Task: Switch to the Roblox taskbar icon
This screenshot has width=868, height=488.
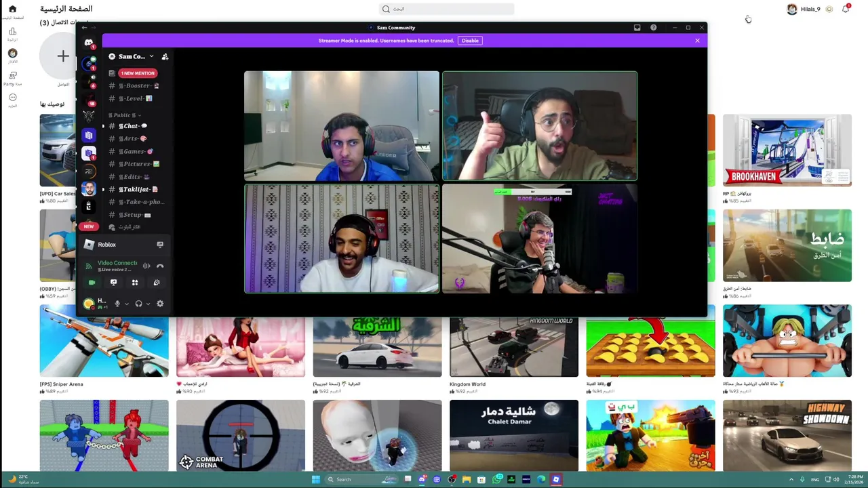Action: point(556,479)
